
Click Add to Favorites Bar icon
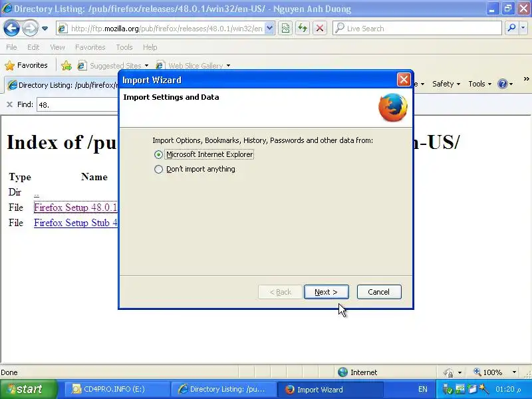pos(66,65)
